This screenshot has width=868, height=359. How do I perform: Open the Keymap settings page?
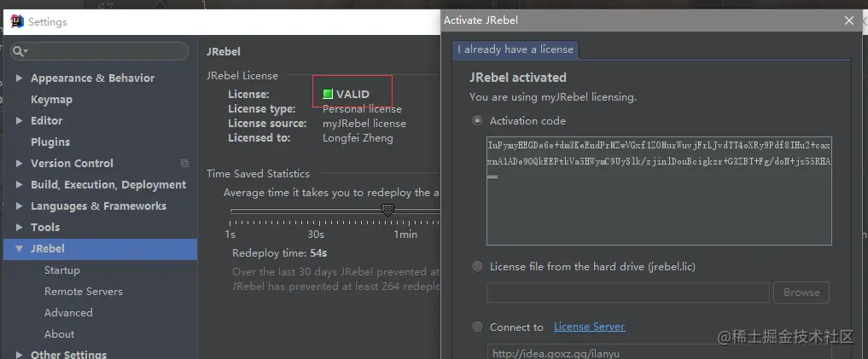click(51, 100)
